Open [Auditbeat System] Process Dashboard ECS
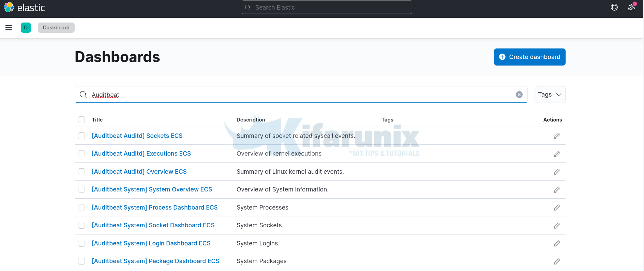 (x=154, y=208)
